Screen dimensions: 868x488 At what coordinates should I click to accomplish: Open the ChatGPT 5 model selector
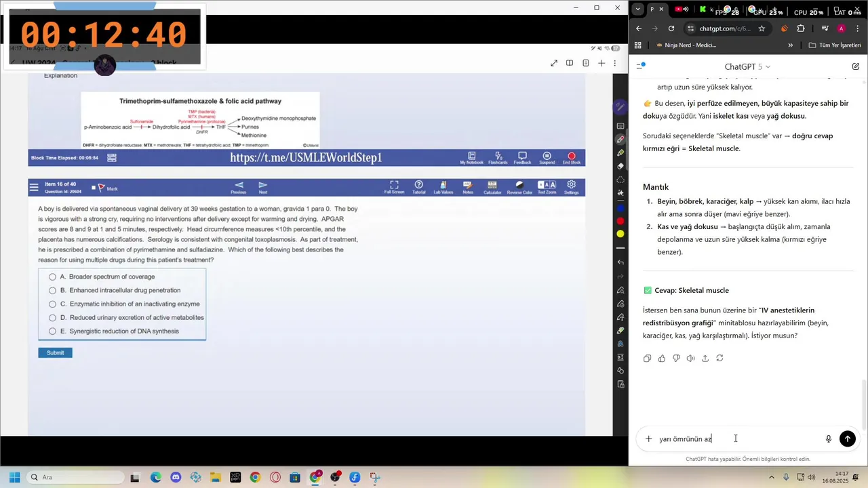pos(747,66)
